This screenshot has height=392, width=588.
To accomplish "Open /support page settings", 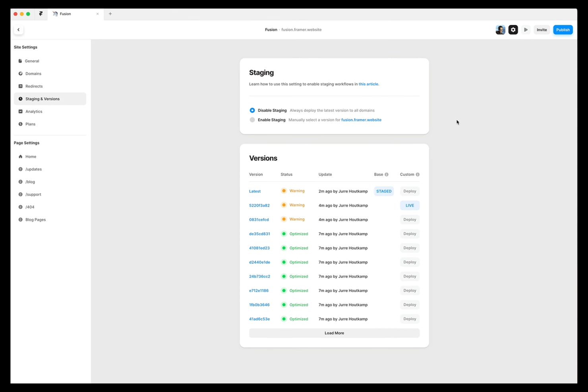I will click(50, 195).
